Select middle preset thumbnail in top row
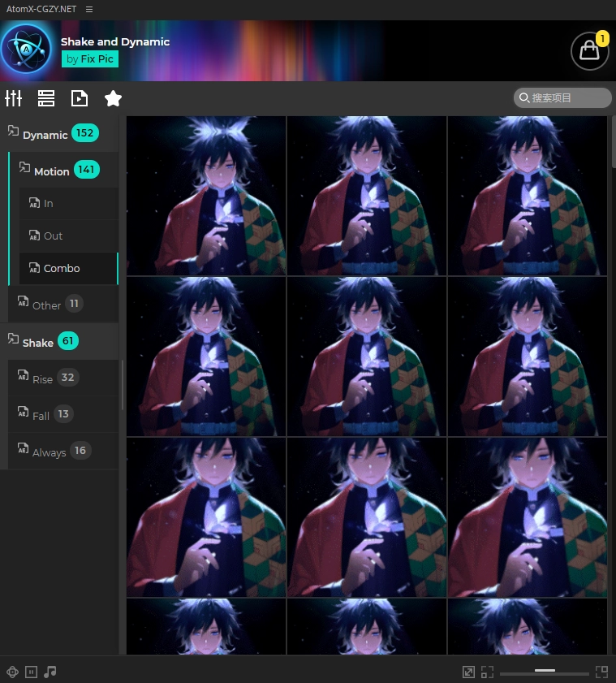Screen dimensions: 616x683 click(x=367, y=196)
